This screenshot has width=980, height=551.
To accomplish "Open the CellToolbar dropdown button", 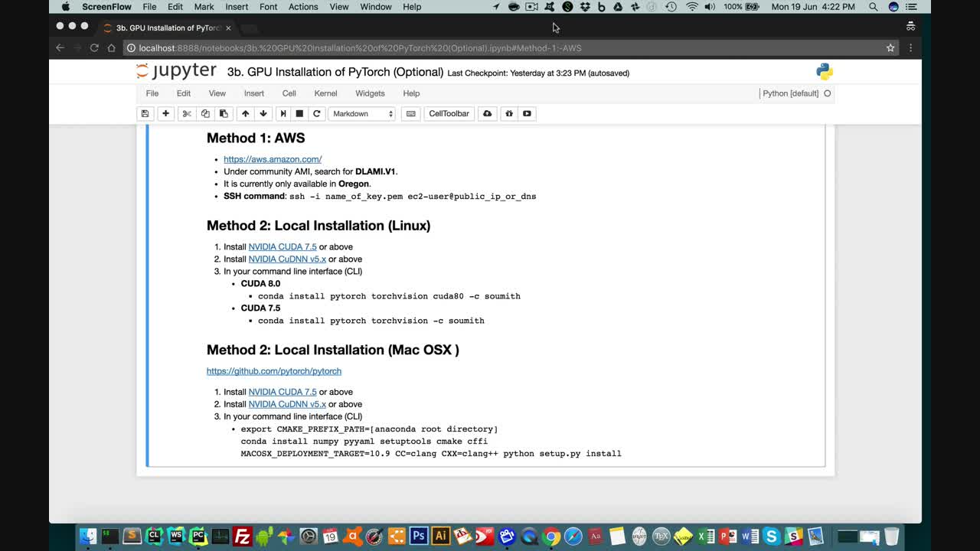I will pos(449,113).
